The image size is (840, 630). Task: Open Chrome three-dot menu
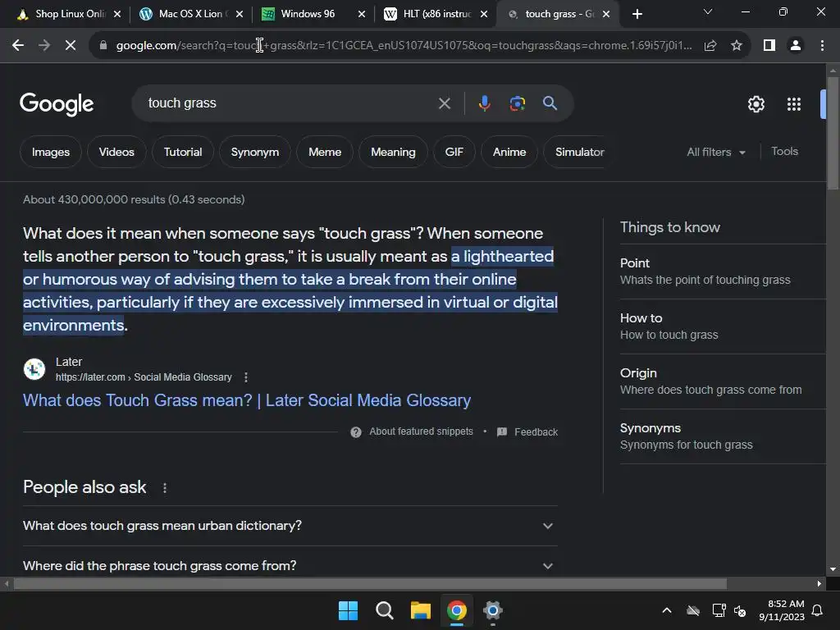(x=822, y=46)
